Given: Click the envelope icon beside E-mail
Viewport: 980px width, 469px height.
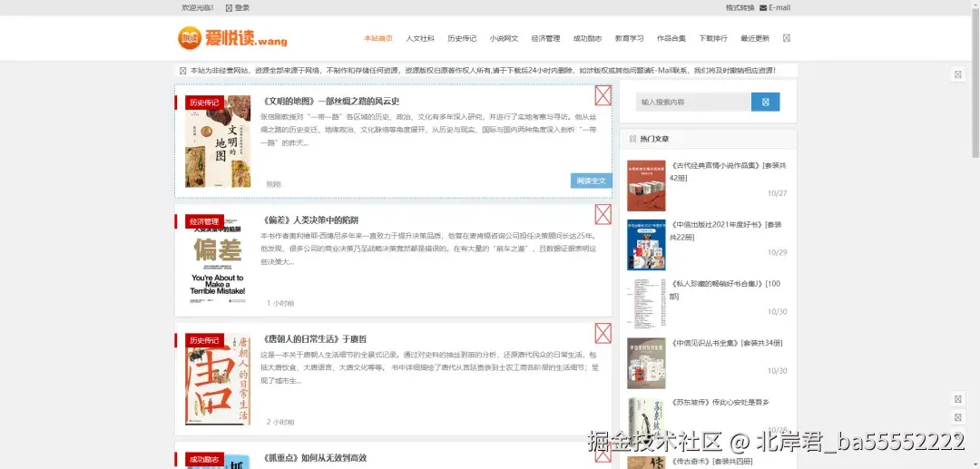Looking at the screenshot, I should (763, 8).
